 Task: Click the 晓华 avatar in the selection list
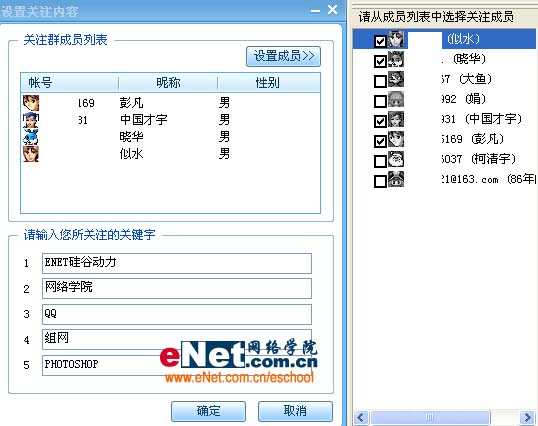tap(396, 59)
